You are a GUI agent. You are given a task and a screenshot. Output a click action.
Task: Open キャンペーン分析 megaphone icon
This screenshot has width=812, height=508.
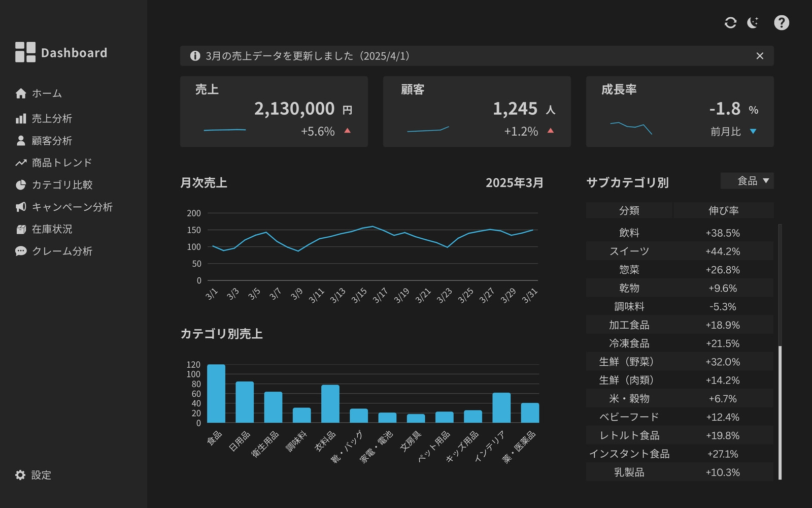21,207
